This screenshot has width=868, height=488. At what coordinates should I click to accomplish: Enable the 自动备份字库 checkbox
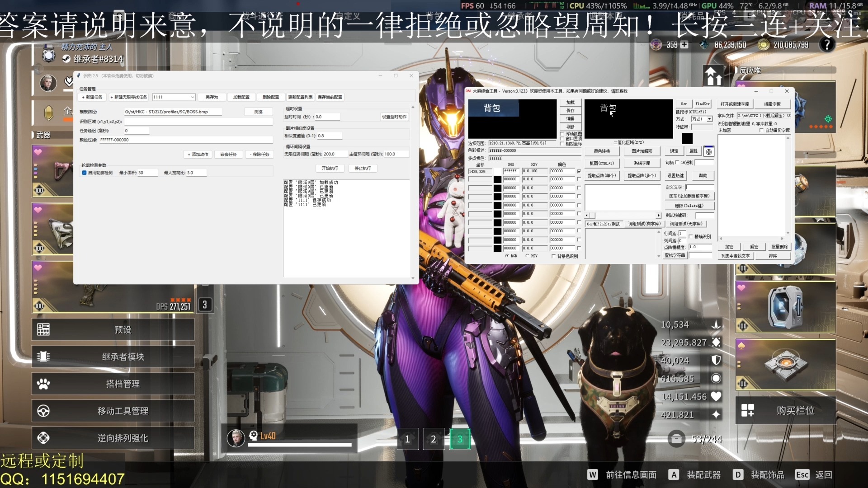pos(761,130)
